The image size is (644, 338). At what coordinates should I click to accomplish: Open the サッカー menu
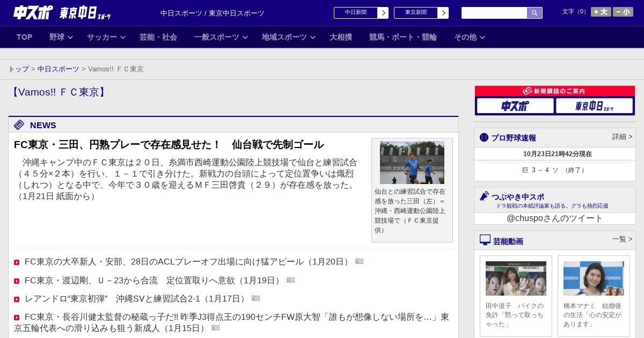[x=102, y=37]
